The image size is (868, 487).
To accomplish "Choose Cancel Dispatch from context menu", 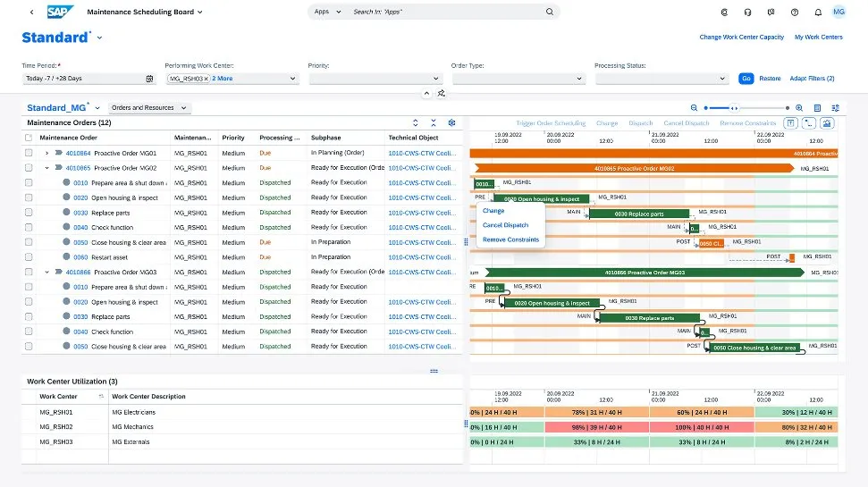I will (505, 225).
